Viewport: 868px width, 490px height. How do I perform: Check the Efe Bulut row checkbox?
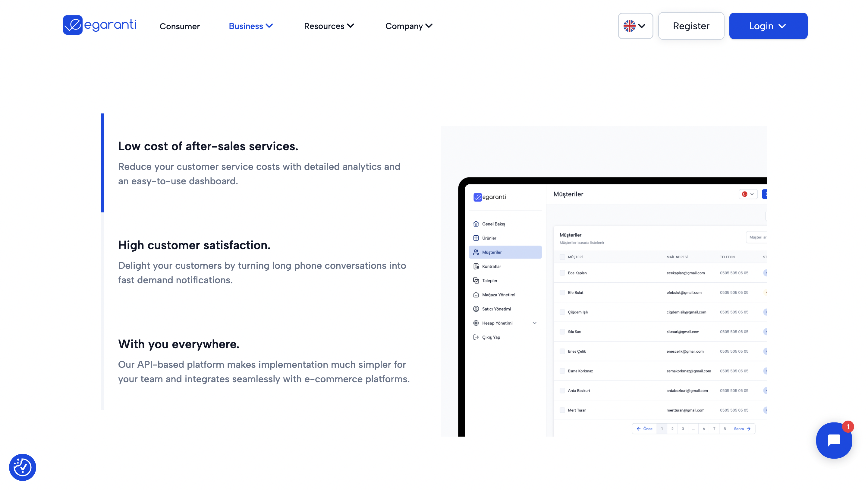click(562, 292)
